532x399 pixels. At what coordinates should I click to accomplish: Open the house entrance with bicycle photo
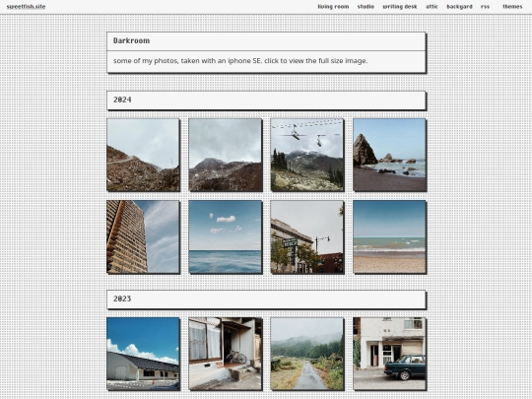point(226,354)
